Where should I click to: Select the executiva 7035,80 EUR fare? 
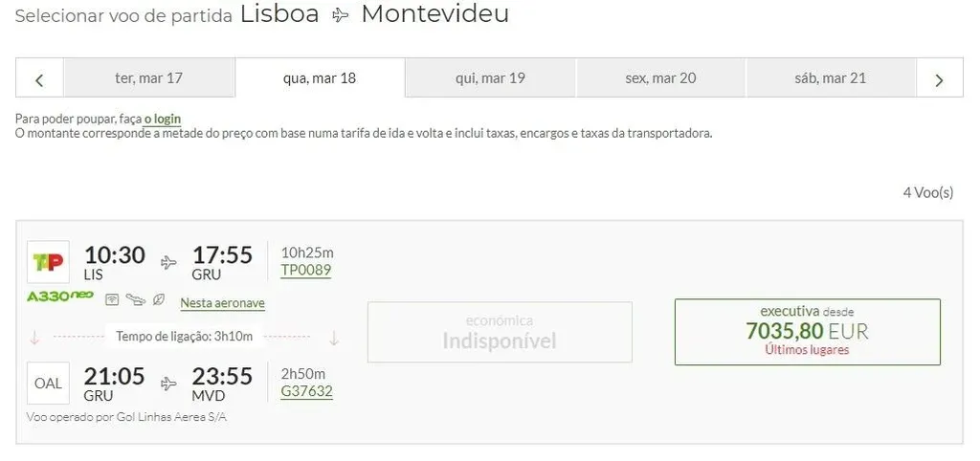807,332
